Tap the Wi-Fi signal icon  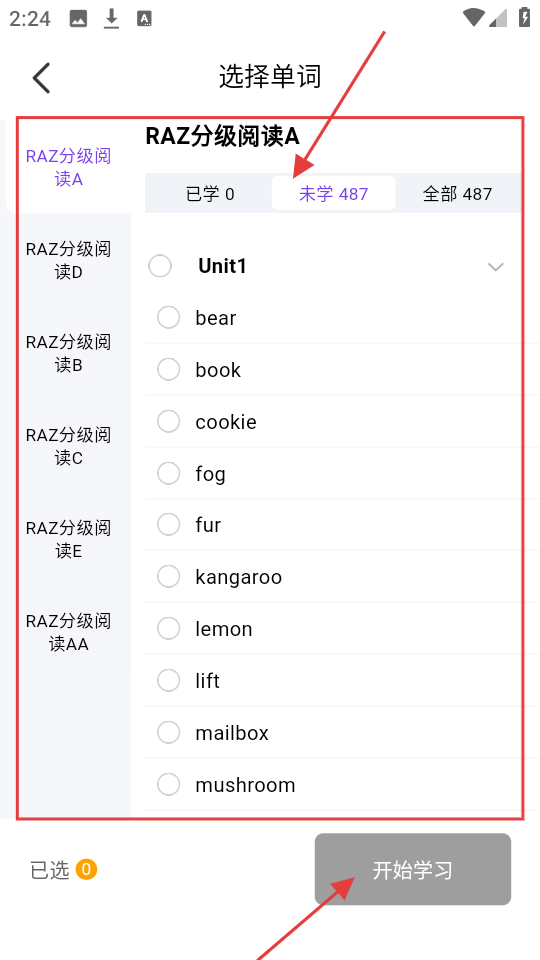pos(473,17)
